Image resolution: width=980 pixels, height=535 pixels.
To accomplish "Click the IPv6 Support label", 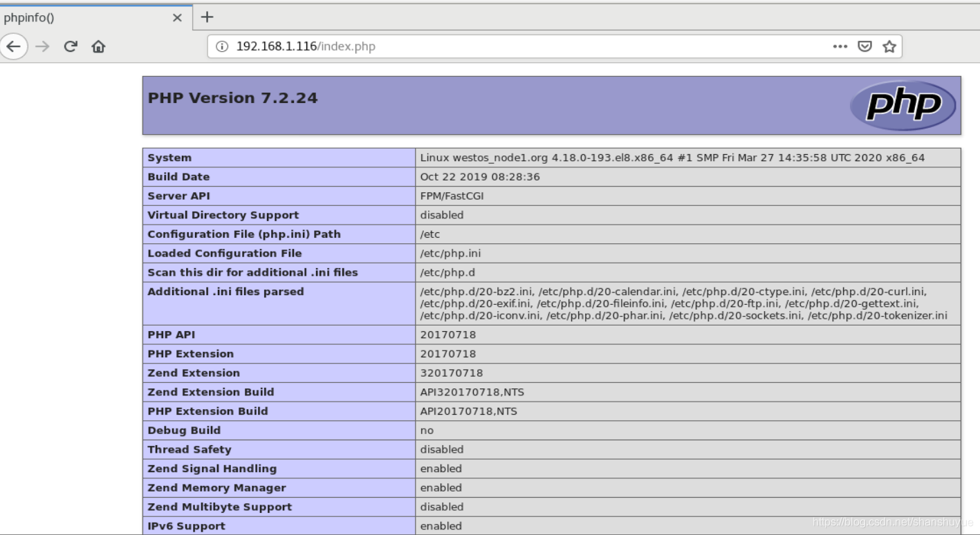I will (x=186, y=526).
